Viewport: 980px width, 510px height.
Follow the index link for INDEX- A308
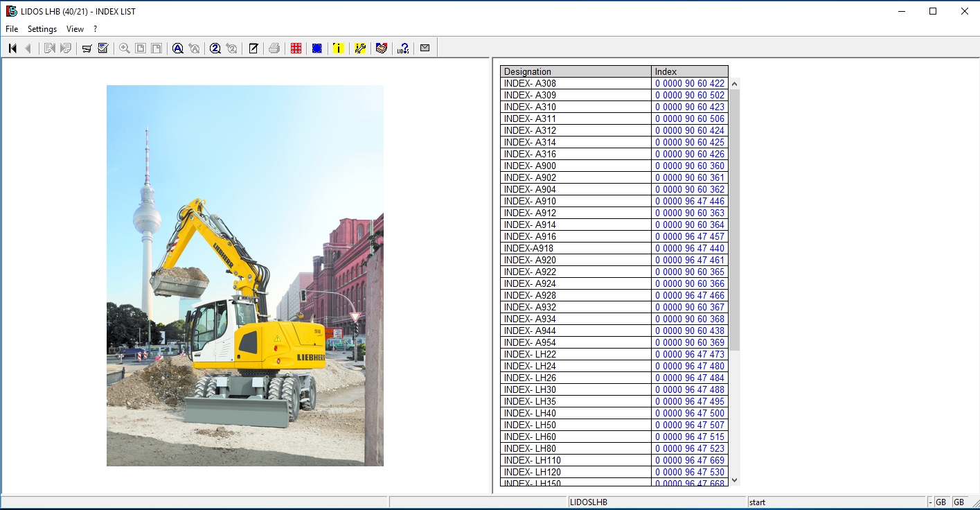click(x=689, y=83)
